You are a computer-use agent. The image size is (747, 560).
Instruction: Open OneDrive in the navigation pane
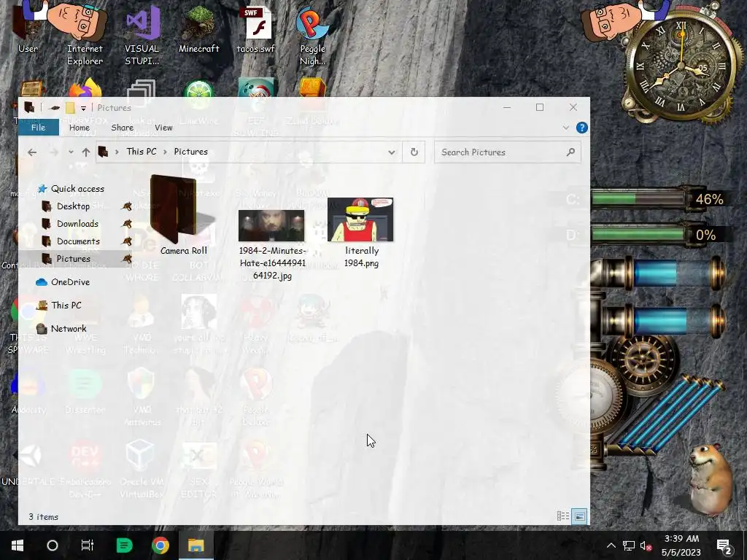(x=70, y=282)
